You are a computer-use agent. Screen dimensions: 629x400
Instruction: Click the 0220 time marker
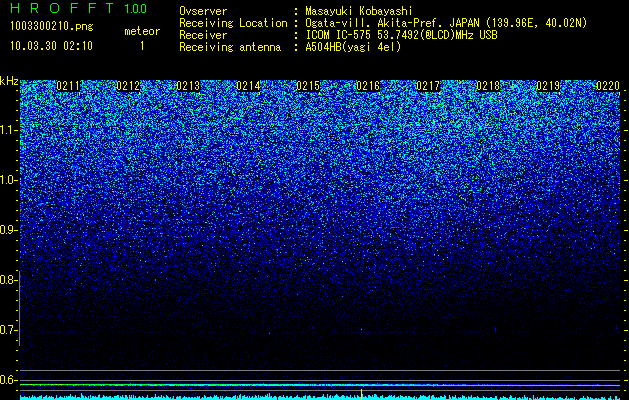click(608, 86)
